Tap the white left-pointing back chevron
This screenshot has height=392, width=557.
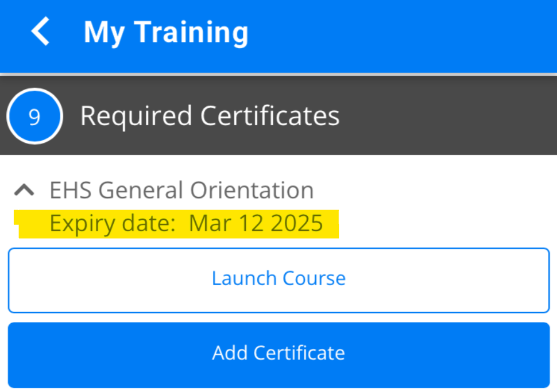coord(40,31)
